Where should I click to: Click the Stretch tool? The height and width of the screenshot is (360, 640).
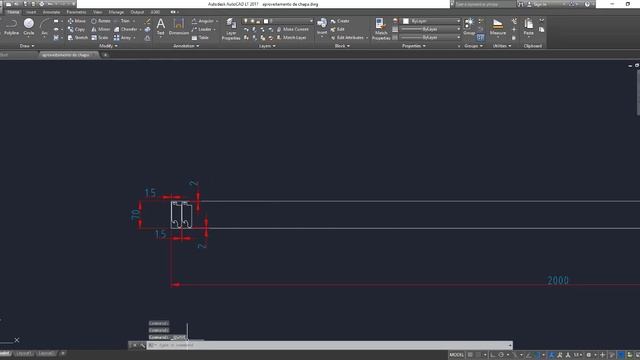[78, 38]
